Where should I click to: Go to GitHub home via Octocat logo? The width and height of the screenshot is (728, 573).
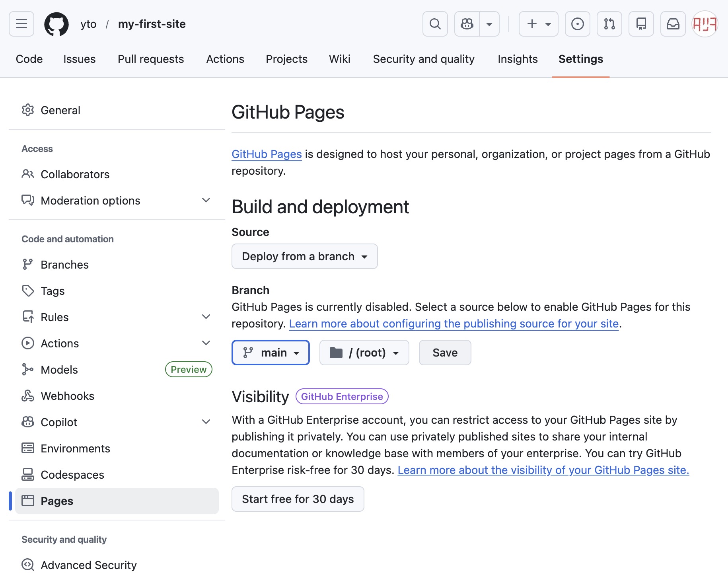(56, 24)
